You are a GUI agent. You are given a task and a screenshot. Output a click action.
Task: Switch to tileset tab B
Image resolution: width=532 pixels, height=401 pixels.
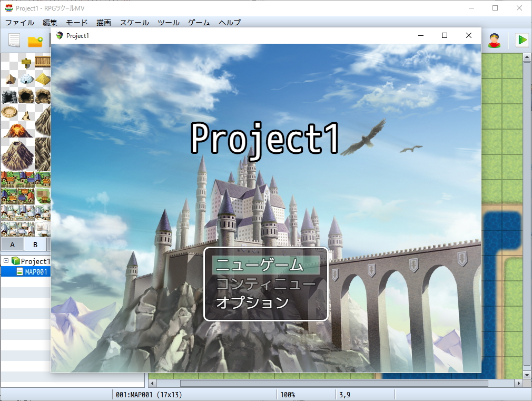pyautogui.click(x=35, y=244)
